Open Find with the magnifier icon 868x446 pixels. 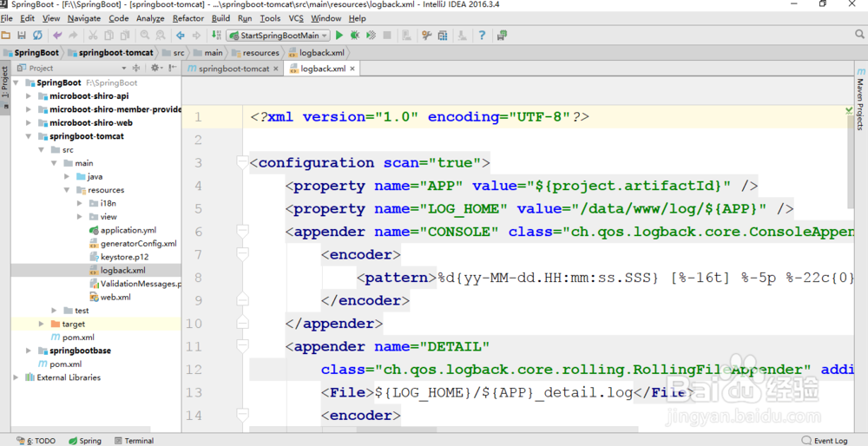coord(144,36)
